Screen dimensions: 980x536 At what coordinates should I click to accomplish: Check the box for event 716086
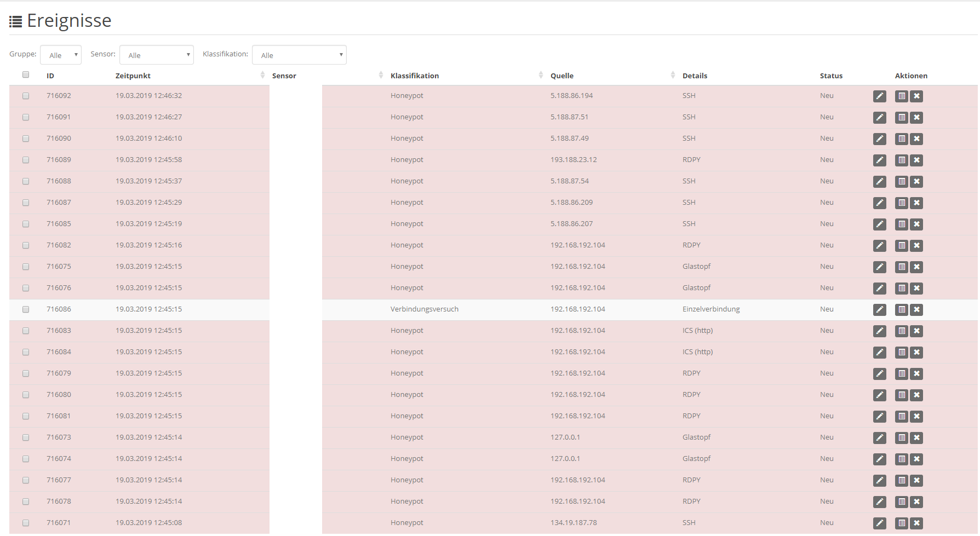[x=26, y=309]
